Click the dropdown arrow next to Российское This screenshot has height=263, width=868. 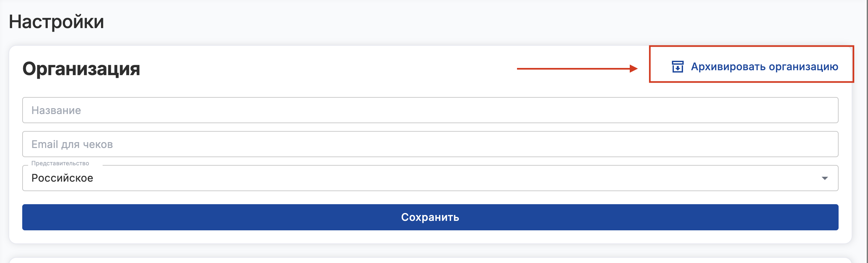click(x=824, y=178)
